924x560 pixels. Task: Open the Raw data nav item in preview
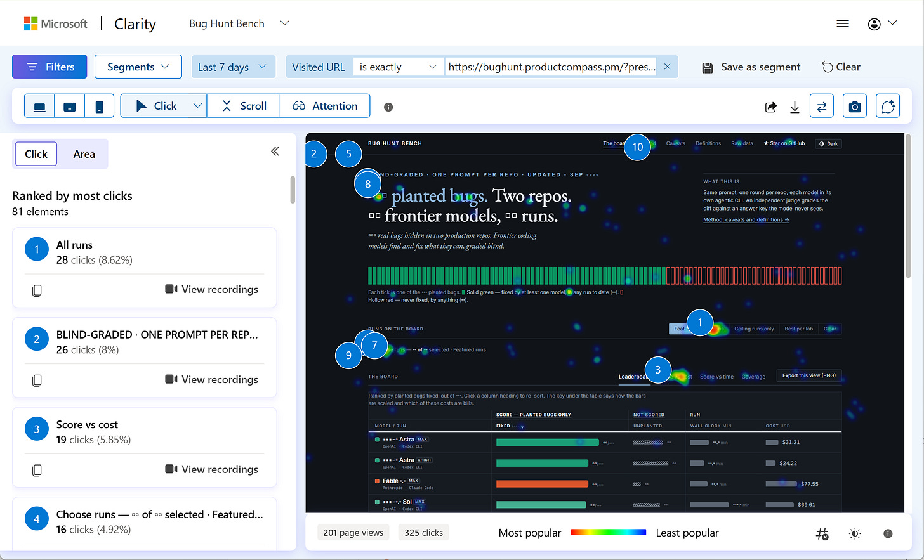click(x=742, y=143)
